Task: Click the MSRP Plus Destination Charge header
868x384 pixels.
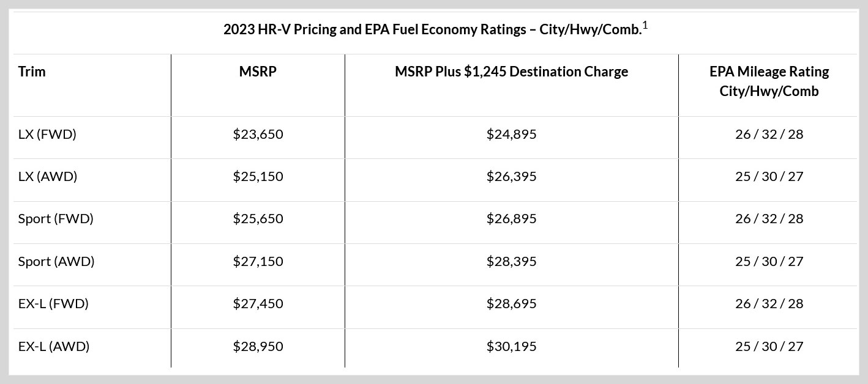Action: click(x=511, y=72)
